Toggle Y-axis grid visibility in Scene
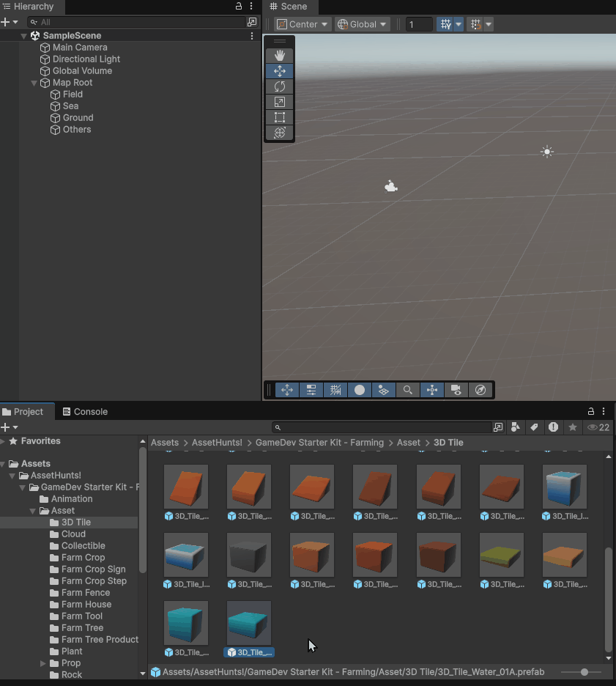Viewport: 616px width, 686px height. 445,24
